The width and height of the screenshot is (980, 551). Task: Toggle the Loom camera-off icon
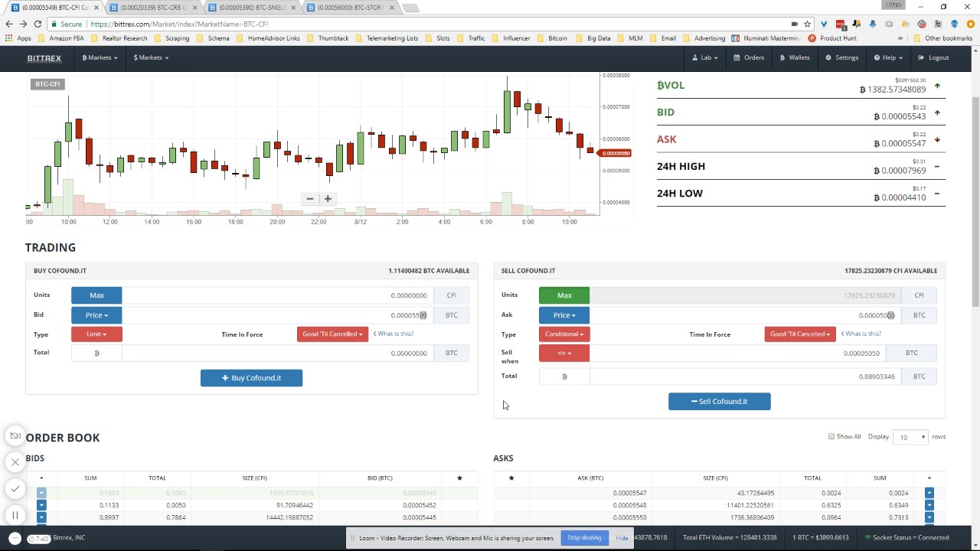point(15,436)
